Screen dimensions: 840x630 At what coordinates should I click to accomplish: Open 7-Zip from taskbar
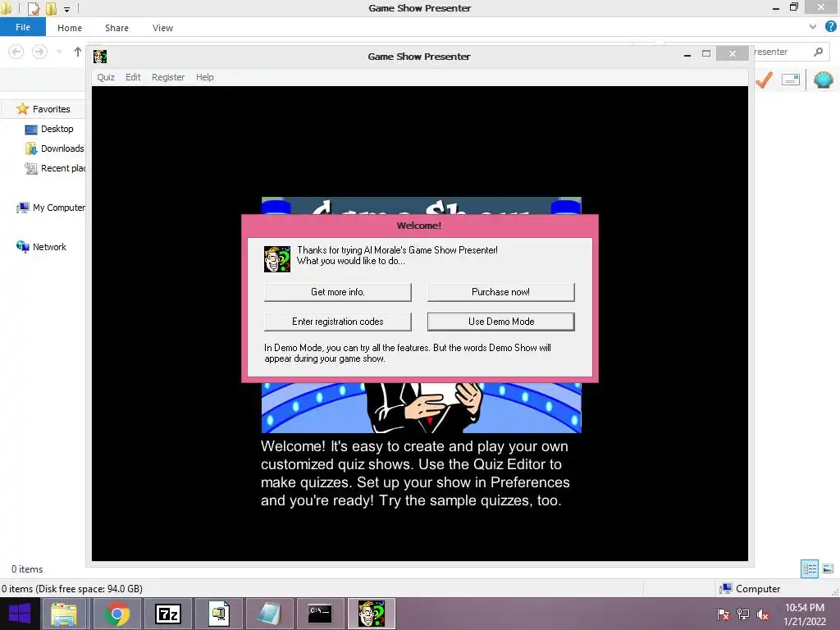pyautogui.click(x=167, y=614)
